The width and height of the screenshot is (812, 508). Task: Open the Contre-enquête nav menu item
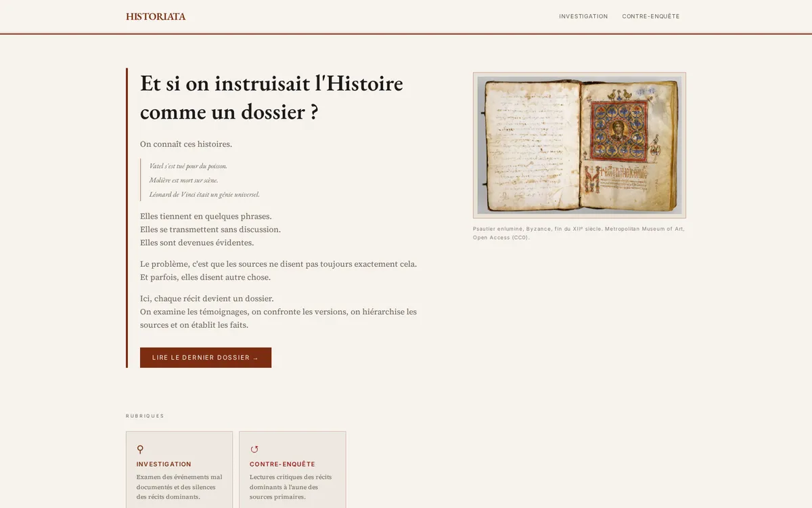[x=651, y=16]
